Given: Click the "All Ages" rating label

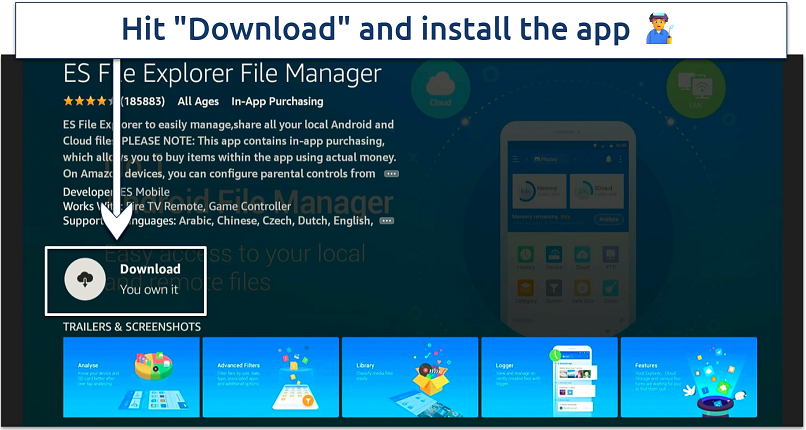Looking at the screenshot, I should click(x=198, y=102).
